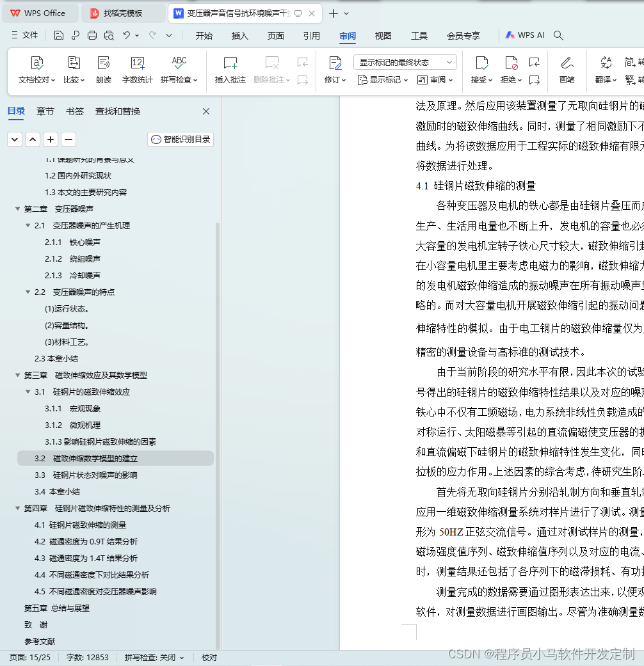Viewport: 644px width, 666px height.
Task: Open the Show Markup (显示标记) dropdown
Action: 383,80
